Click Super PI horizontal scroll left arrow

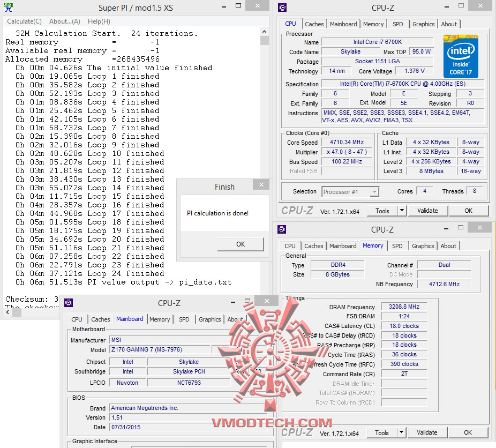pyautogui.click(x=8, y=312)
